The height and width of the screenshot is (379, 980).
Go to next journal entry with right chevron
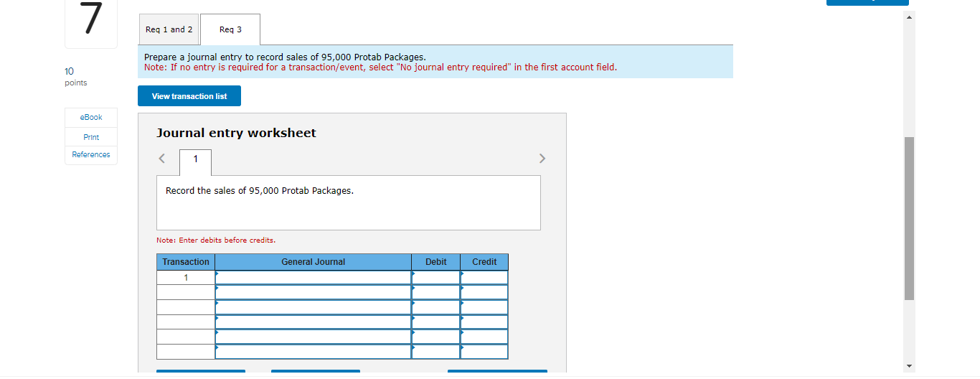[x=542, y=158]
